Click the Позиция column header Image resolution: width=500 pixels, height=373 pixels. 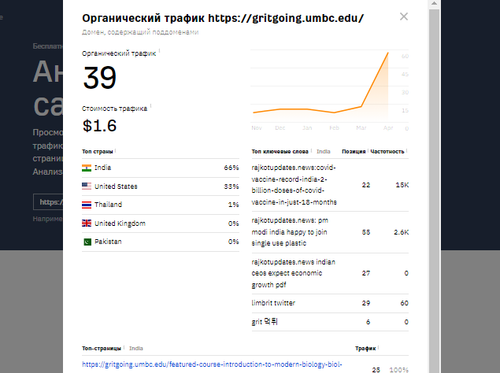coord(353,151)
